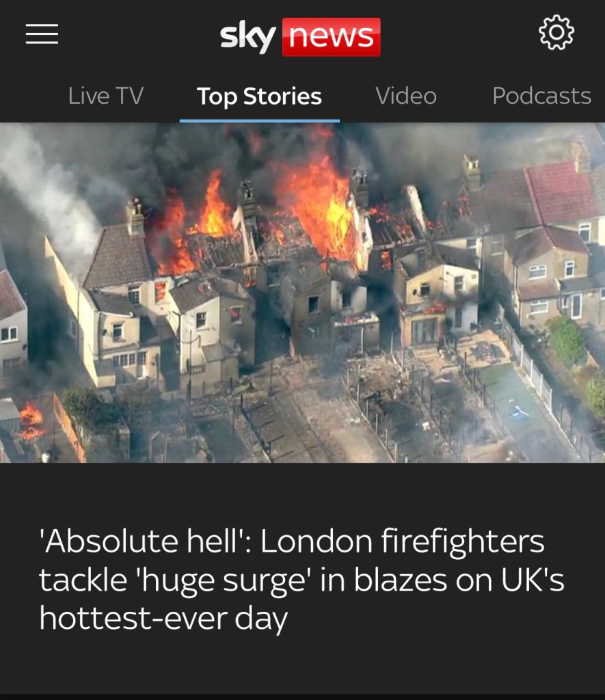This screenshot has height=700, width=605.
Task: Tap the red-tiled roof house in photo
Action: (563, 192)
